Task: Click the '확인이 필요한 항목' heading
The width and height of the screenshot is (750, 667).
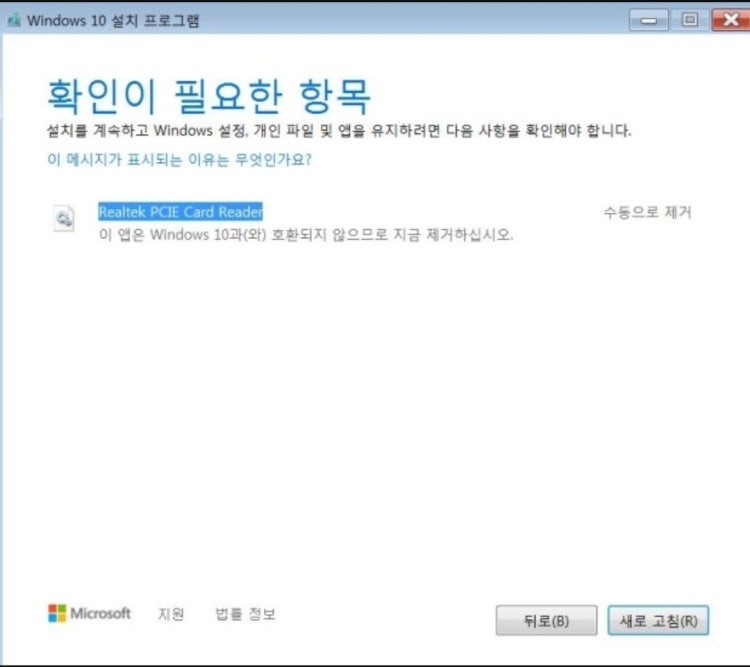Action: [209, 96]
